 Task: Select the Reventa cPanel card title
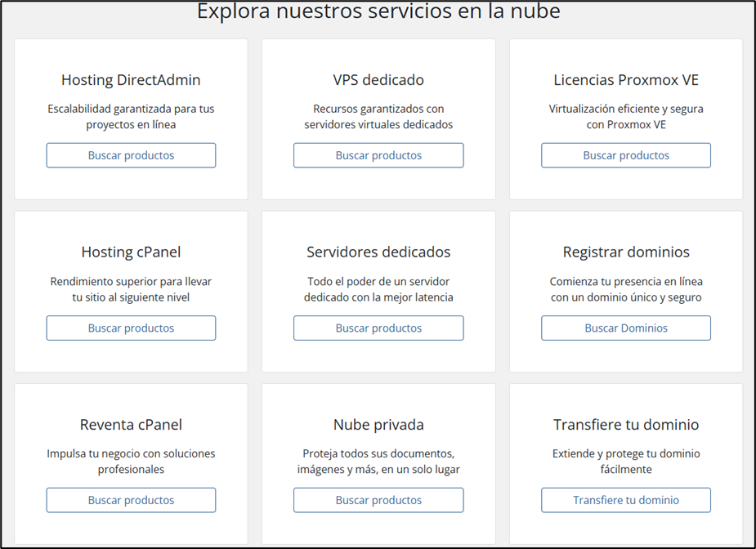click(131, 425)
